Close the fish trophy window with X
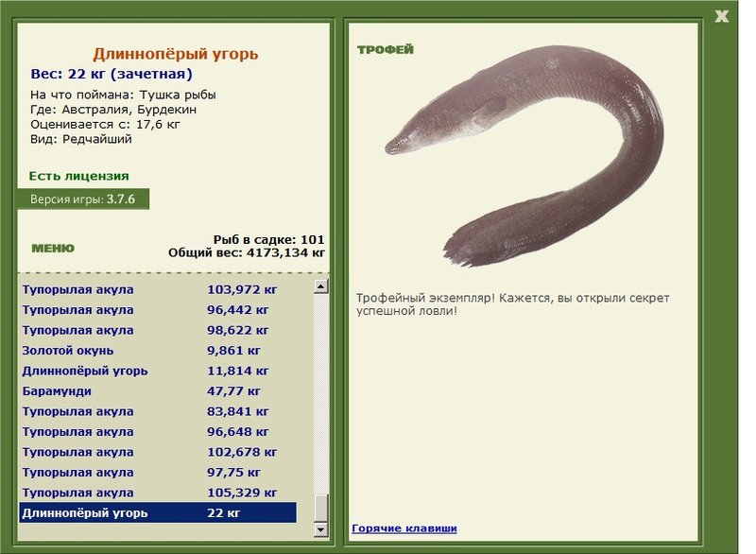 [x=721, y=16]
